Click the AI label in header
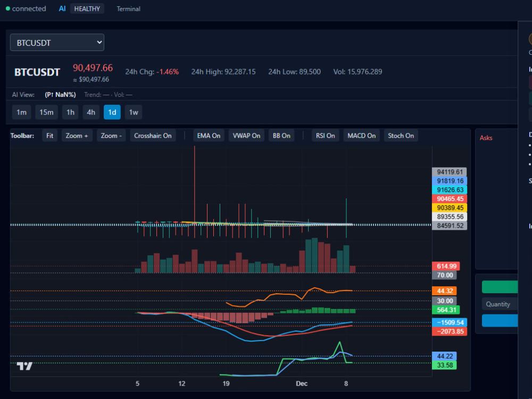Viewport: 532px width, 399px height. point(62,9)
